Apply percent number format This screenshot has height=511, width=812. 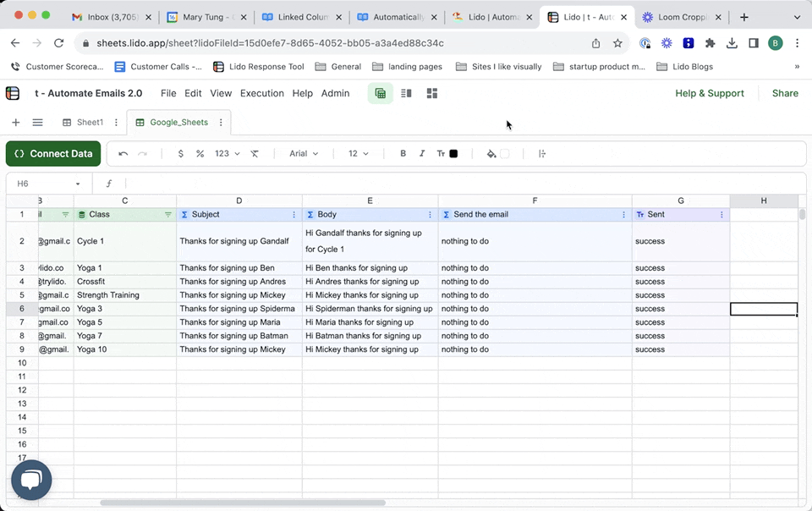(200, 154)
